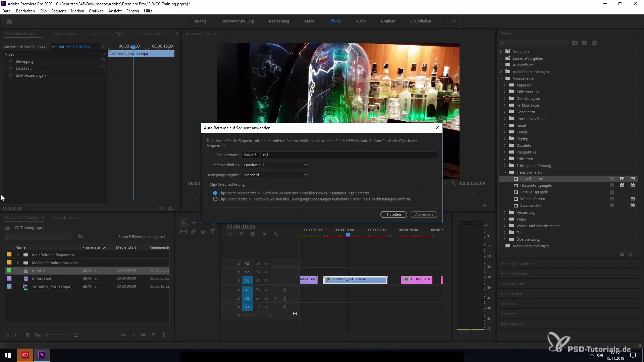644x362 pixels.
Task: Filter effects by 32-bit color icon
Action: click(x=585, y=43)
